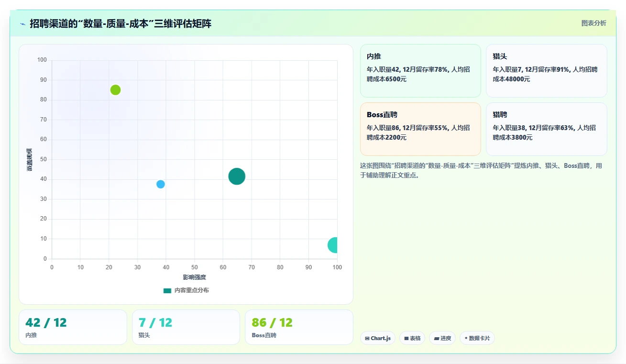Screen dimensions: 626x364
Task: Click the large dark teal bubble
Action: (x=237, y=176)
